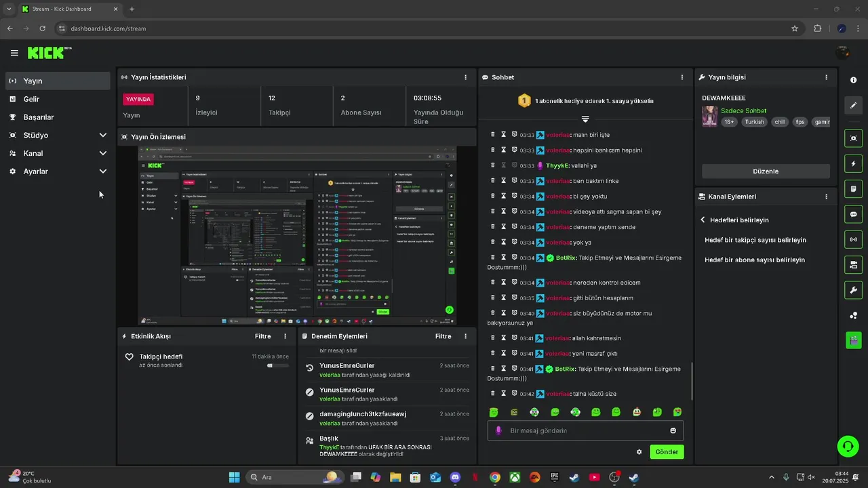Open Yayın İstatistikleri panel three-dot menu
Image resolution: width=868 pixels, height=488 pixels.
(465, 77)
